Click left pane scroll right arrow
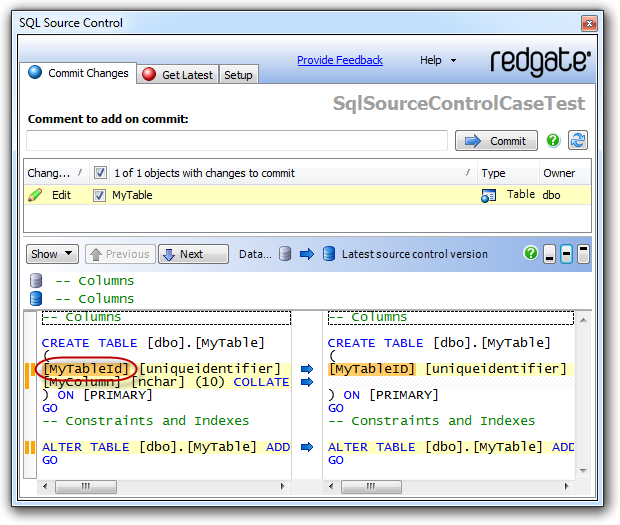The image size is (620, 525). [x=282, y=486]
